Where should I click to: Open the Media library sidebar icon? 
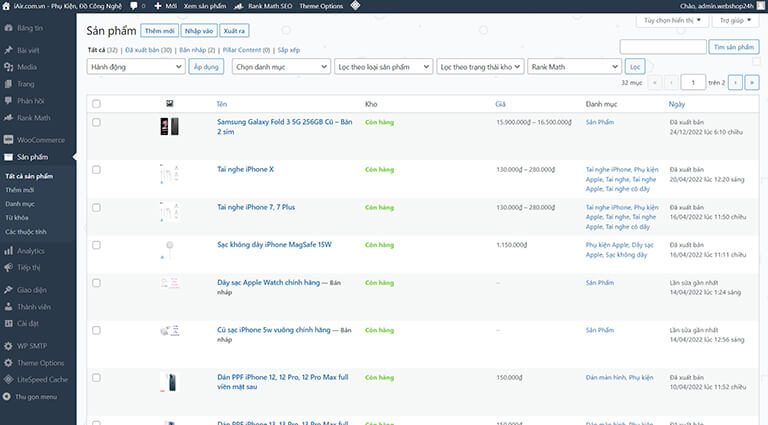point(9,67)
